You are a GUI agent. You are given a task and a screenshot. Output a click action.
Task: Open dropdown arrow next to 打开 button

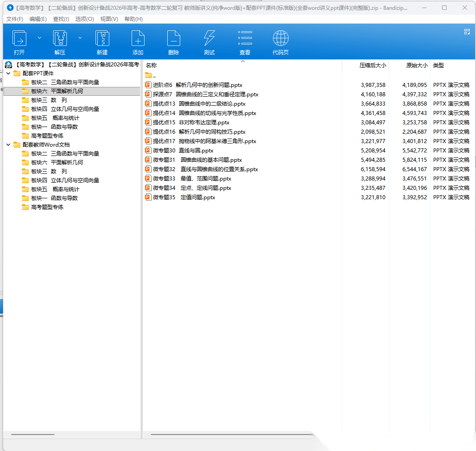(39, 38)
